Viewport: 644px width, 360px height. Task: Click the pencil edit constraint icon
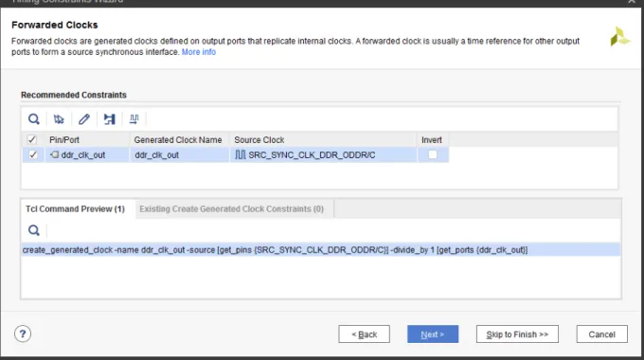(84, 119)
